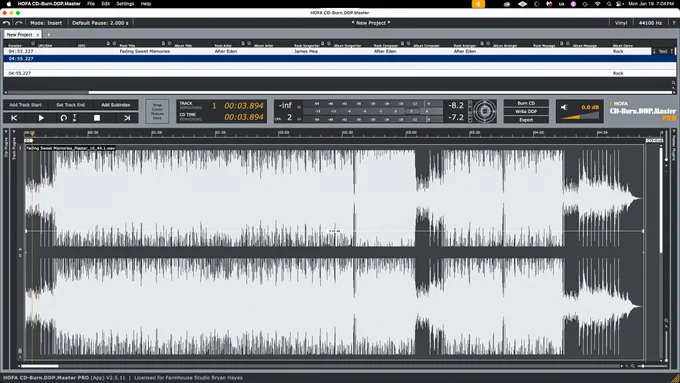Click James Mea songwriter cell
This screenshot has height=383, width=680.
(306, 51)
